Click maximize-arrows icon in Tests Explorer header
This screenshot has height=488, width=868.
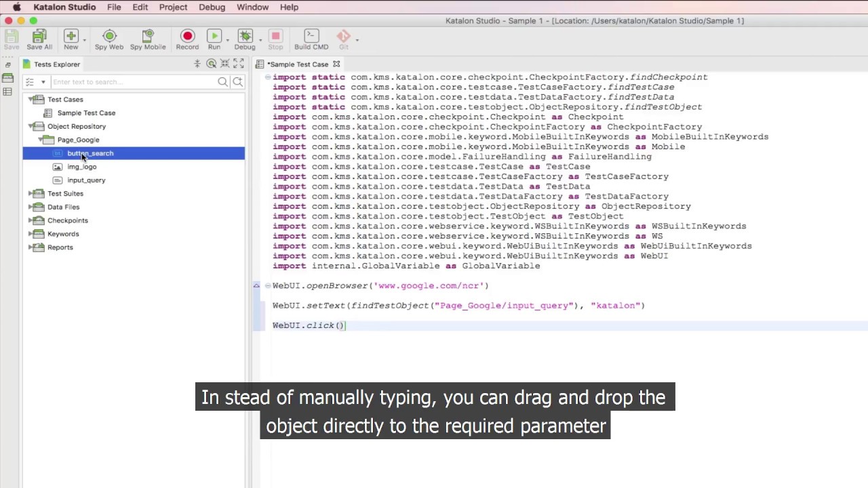[238, 64]
